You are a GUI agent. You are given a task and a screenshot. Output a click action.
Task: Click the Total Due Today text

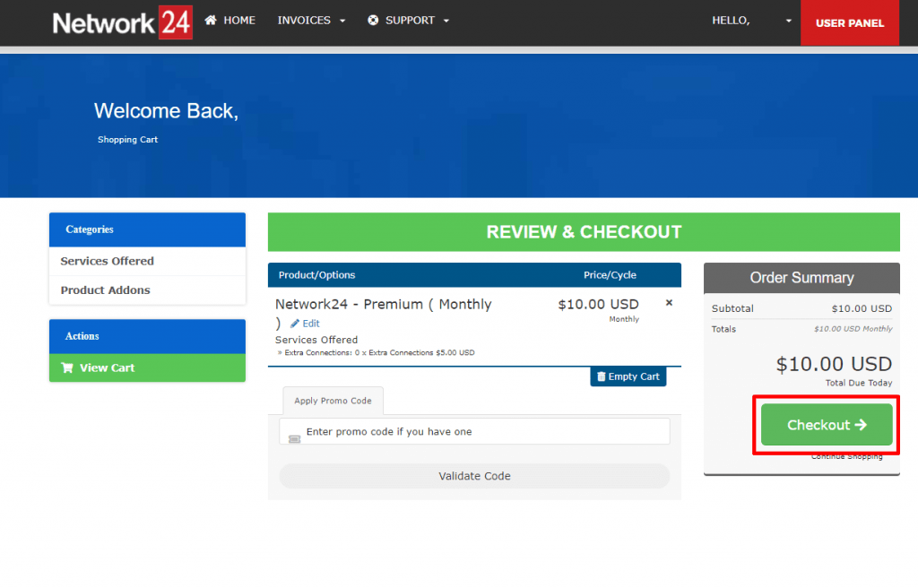[859, 383]
